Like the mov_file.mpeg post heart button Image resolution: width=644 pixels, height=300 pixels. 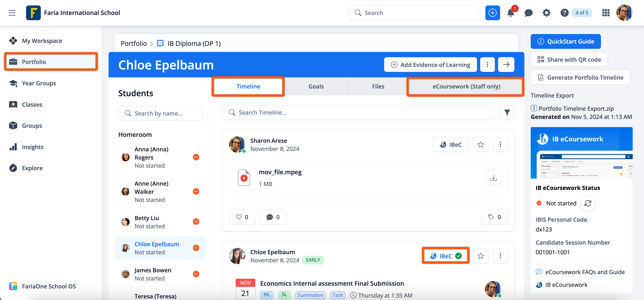(242, 217)
